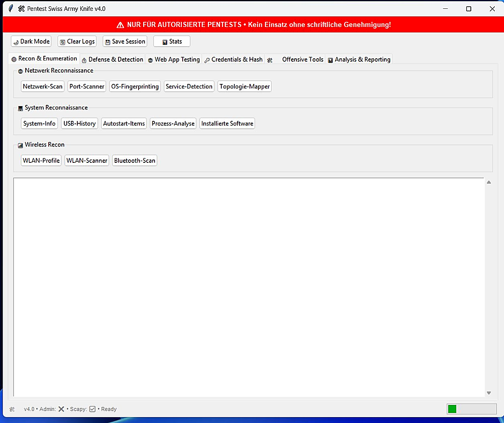Run Prozess-Analyse
The height and width of the screenshot is (423, 504).
(173, 123)
